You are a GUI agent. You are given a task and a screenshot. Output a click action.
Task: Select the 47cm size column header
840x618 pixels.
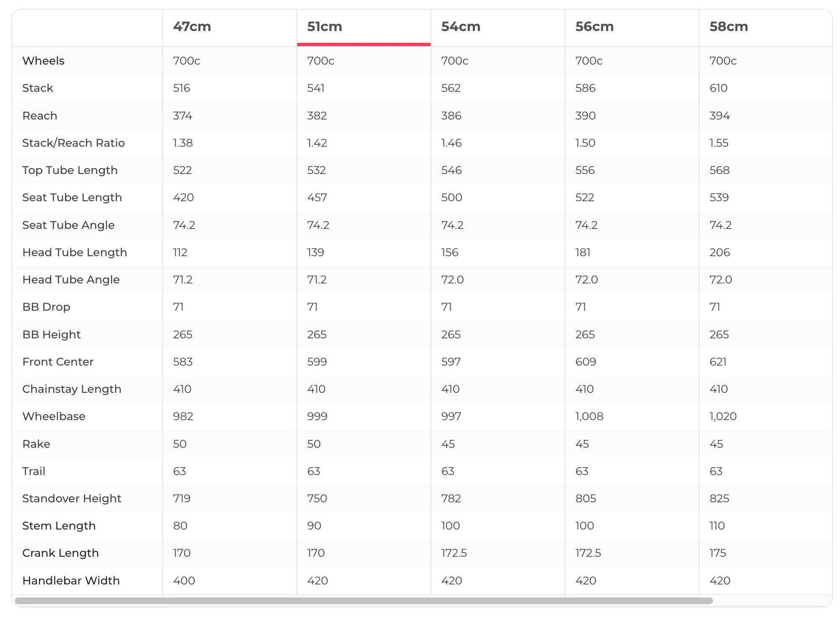coord(192,27)
